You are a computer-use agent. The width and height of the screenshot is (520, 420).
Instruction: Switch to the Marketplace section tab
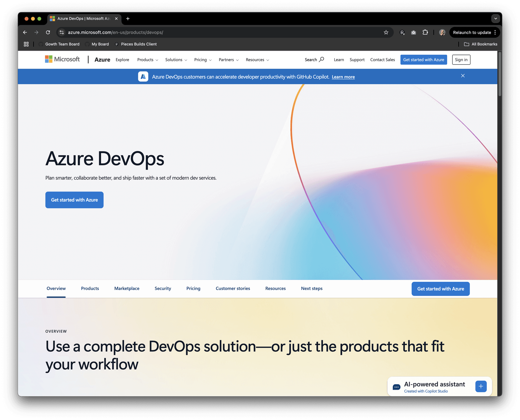click(127, 288)
